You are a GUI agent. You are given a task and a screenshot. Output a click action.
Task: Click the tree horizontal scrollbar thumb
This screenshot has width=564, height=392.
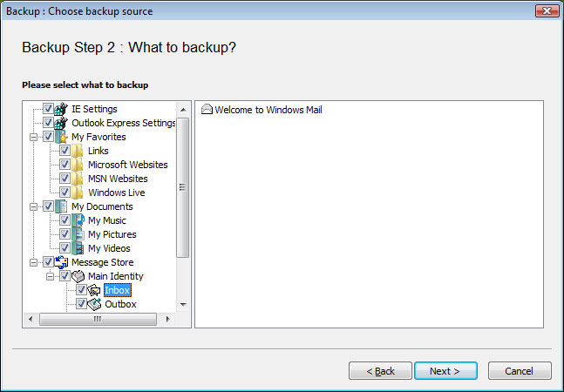pos(98,319)
